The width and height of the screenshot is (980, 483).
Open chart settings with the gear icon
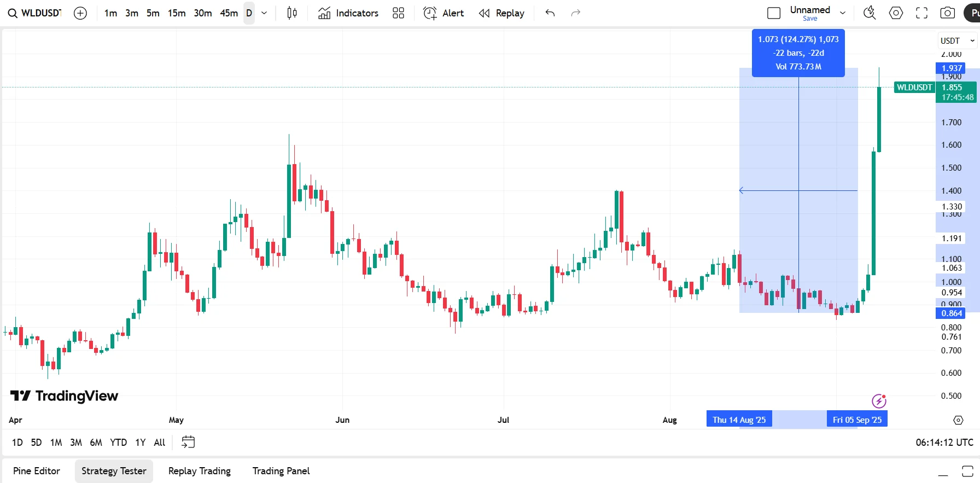896,13
